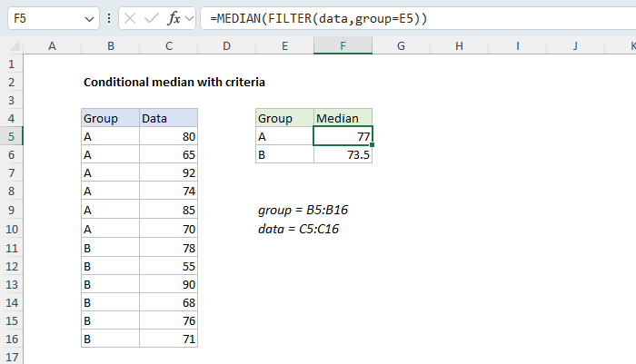This screenshot has width=636, height=364.
Task: Select row 16 header
Action: pyautogui.click(x=11, y=339)
